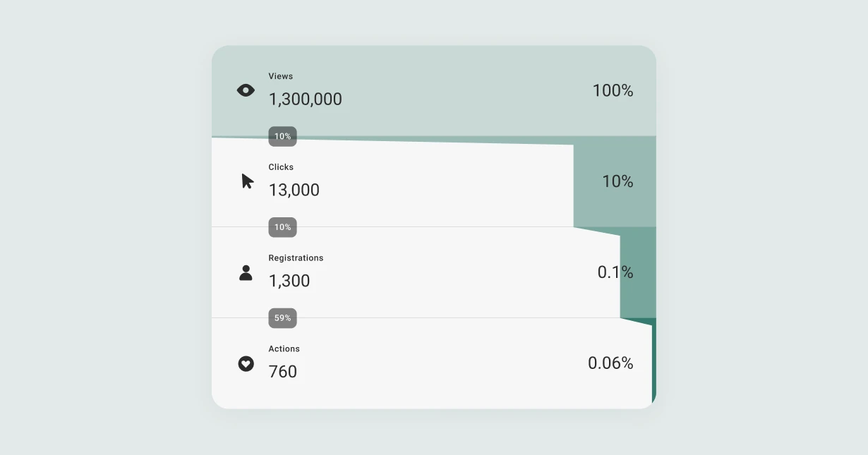Click the 10% percentage in Clicks row
Screen dimensions: 868x455
click(617, 181)
